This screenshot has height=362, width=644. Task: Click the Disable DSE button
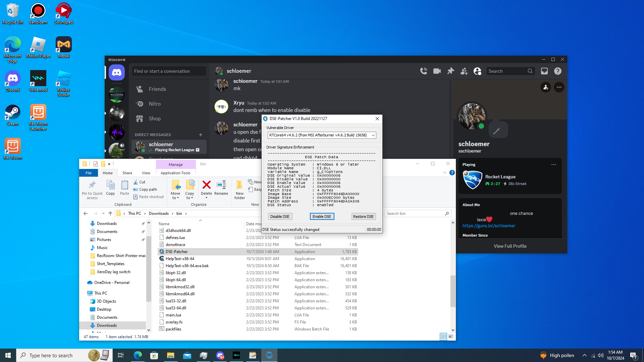280,217
